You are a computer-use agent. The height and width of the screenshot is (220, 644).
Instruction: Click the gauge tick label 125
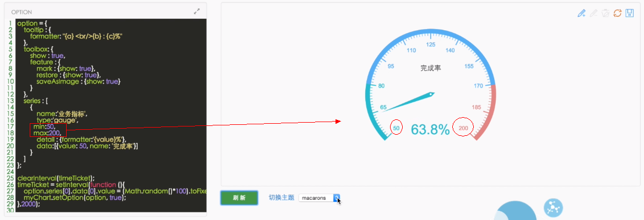click(431, 44)
